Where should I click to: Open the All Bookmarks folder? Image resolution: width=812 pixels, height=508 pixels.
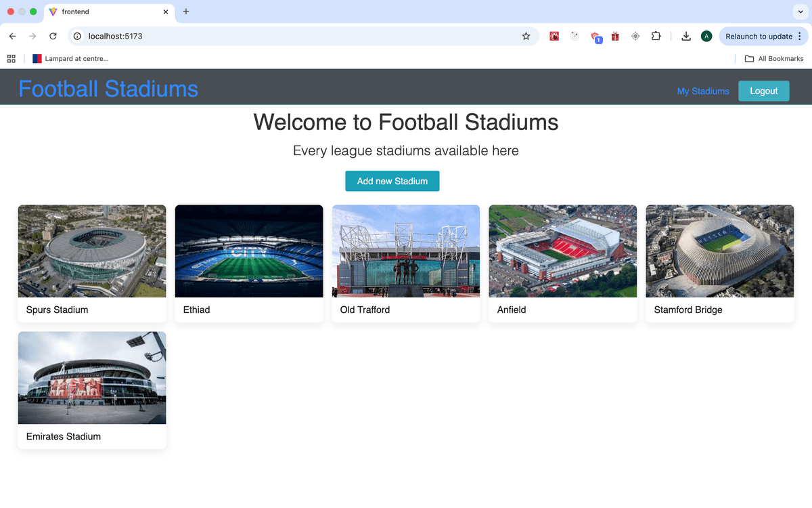(774, 59)
